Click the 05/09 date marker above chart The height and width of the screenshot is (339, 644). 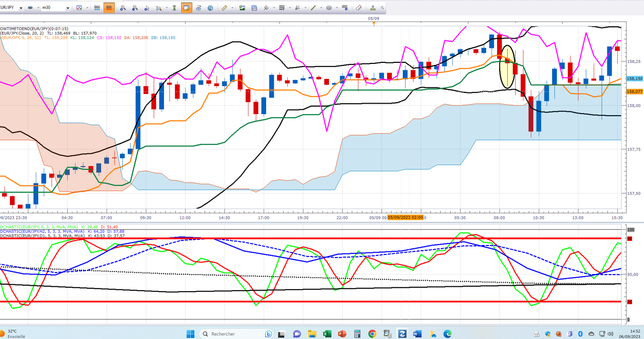pos(373,18)
